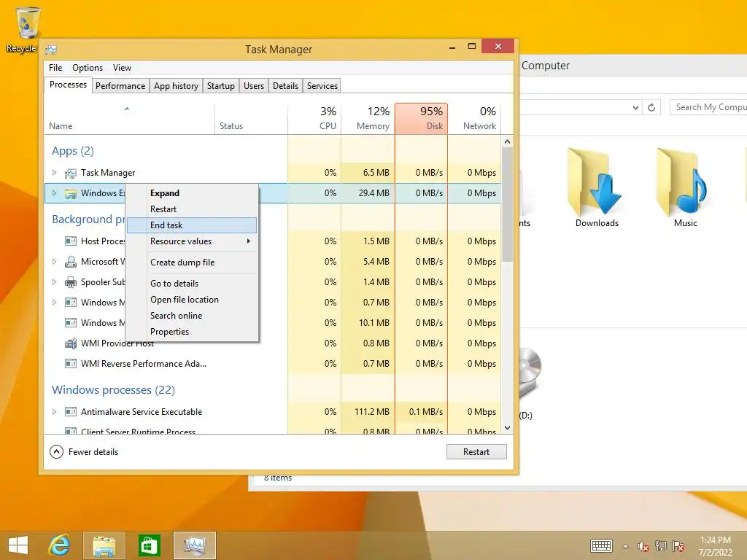Sort by the Status column header
Viewport: 747px width, 560px height.
tap(251, 118)
